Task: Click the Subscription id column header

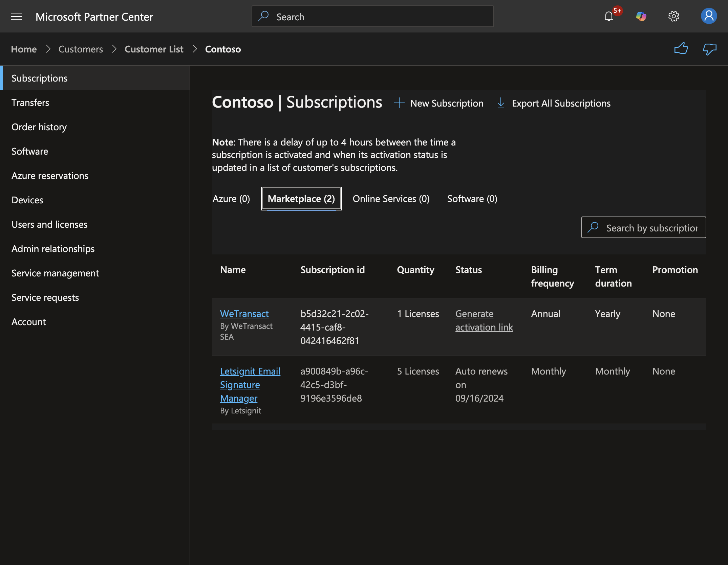Action: coord(333,270)
